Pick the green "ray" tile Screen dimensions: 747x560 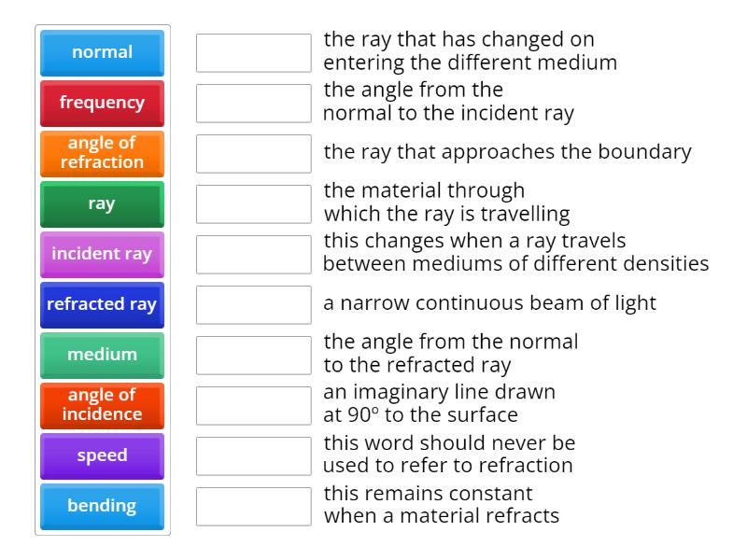(x=102, y=203)
